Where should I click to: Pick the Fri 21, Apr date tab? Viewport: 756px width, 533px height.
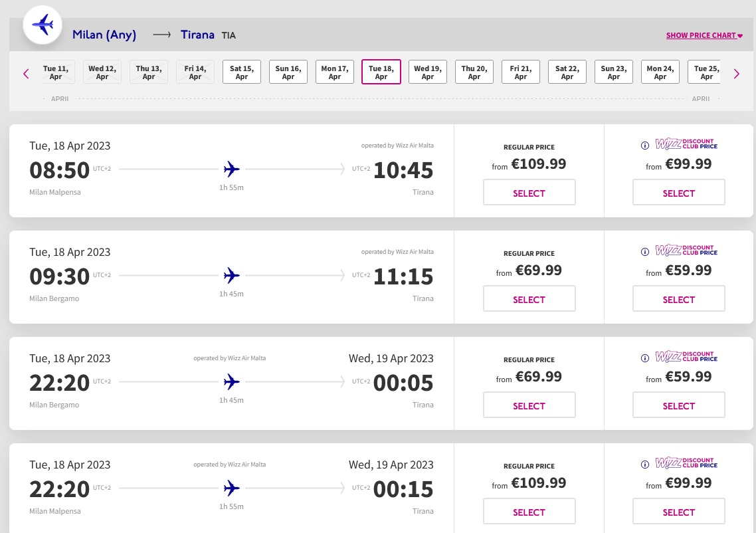coord(521,72)
